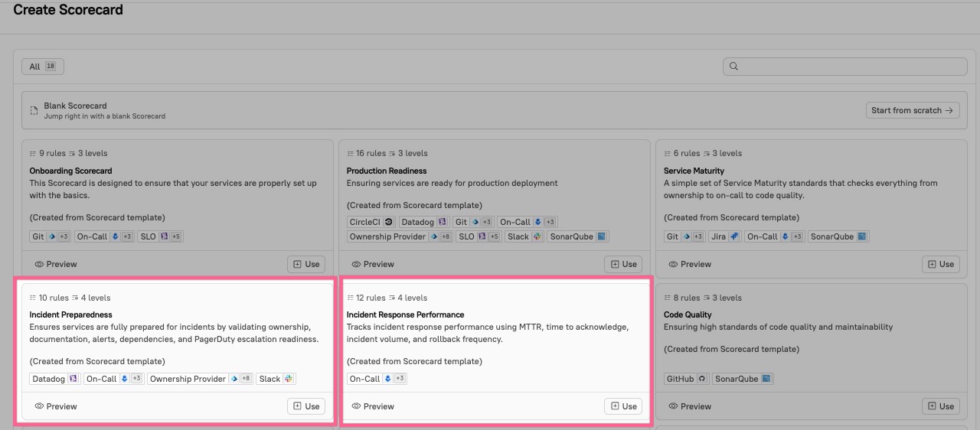The width and height of the screenshot is (980, 430).
Task: Use the Onboarding Scorecard template
Action: [x=306, y=264]
